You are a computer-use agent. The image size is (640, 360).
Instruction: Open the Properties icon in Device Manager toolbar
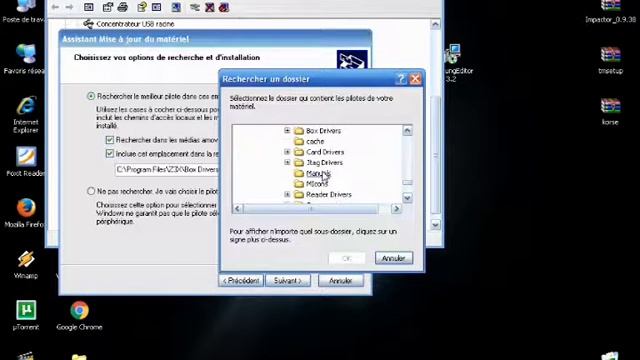[108, 7]
